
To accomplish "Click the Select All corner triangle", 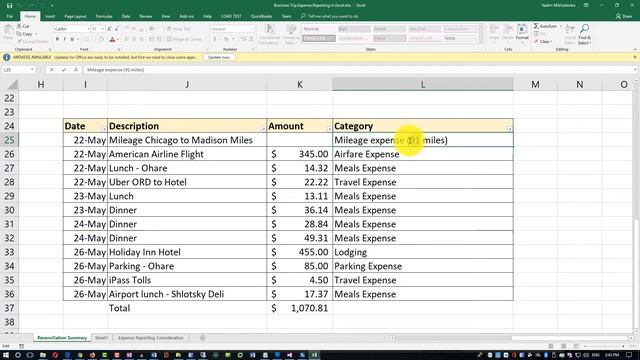I will click(x=12, y=84).
